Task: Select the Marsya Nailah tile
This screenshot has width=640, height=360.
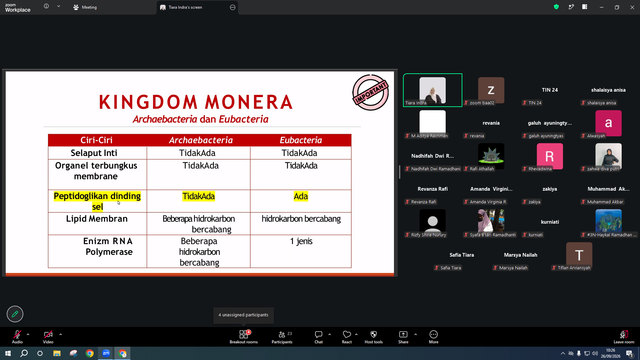Action: pos(520,256)
